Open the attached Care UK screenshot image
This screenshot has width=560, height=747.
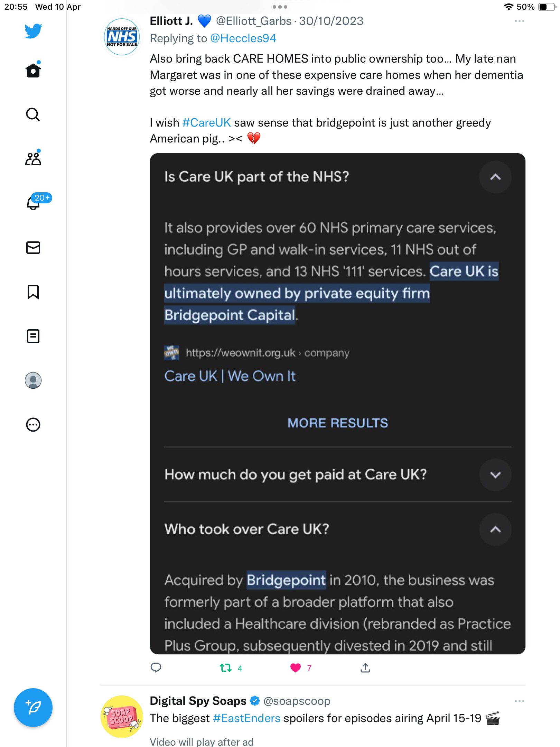pyautogui.click(x=338, y=404)
